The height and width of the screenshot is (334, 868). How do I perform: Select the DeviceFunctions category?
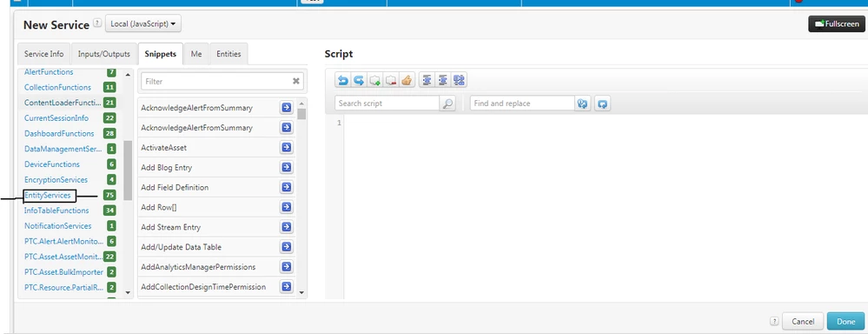(x=52, y=164)
